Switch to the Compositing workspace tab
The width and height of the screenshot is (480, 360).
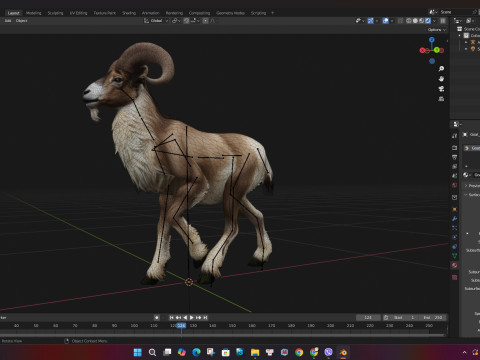point(199,13)
